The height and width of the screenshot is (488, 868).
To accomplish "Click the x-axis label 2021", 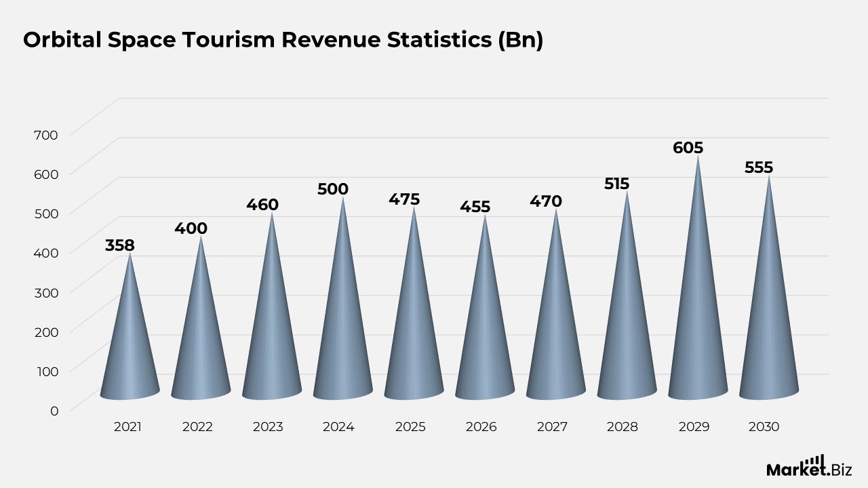I will (x=127, y=427).
